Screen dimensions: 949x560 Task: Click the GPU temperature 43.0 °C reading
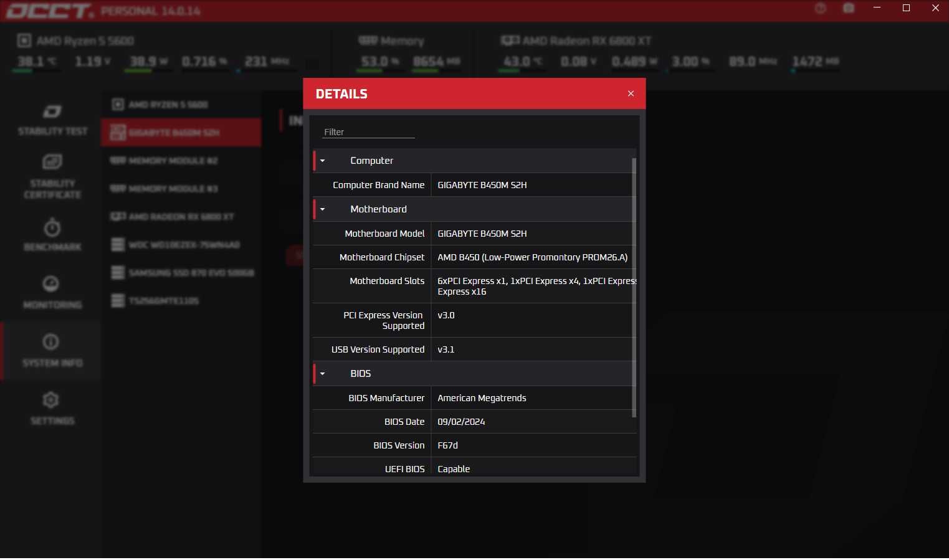pos(523,62)
